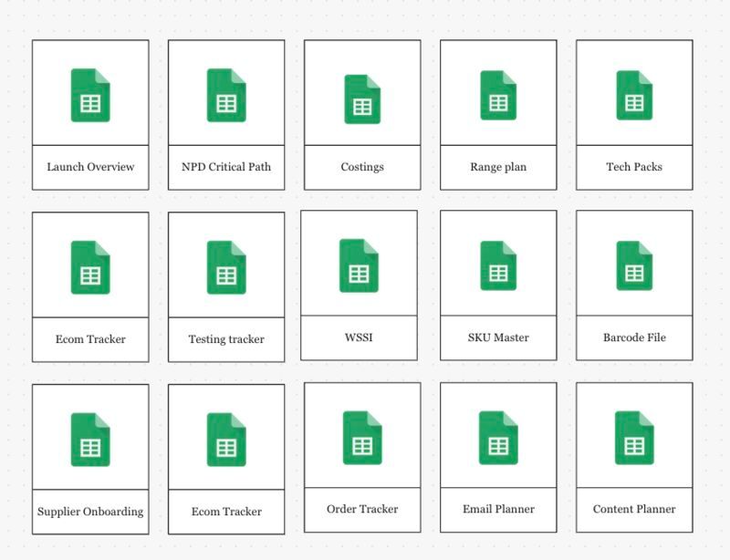Image resolution: width=730 pixels, height=560 pixels.
Task: Open the Range plan sheet icon
Action: pyautogui.click(x=498, y=96)
